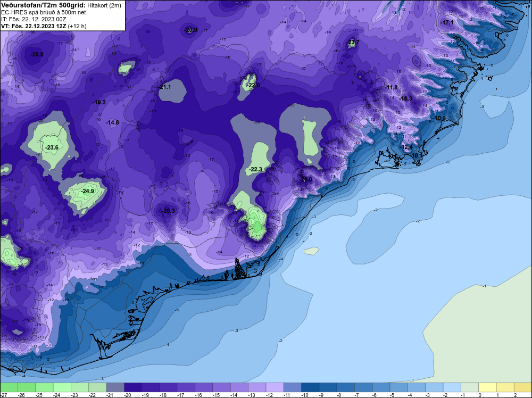Viewport: 532px width, 398px height.
Task: Select the 0 light yellow legend swatch
Action: (487, 387)
